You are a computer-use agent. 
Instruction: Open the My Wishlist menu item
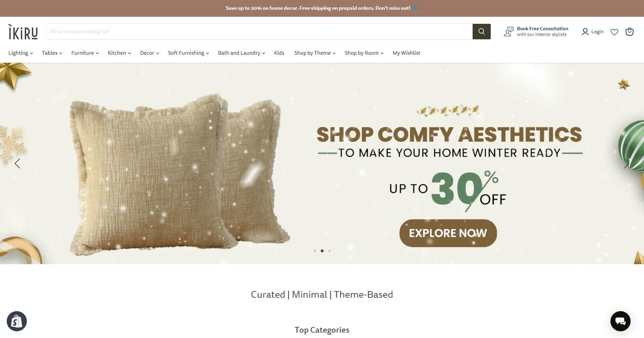point(406,53)
